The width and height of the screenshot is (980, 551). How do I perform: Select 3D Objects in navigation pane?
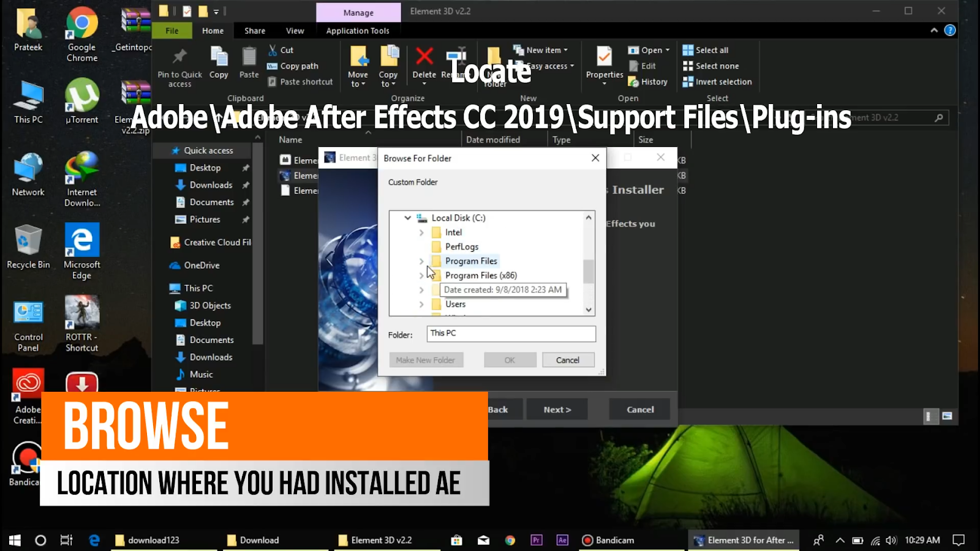coord(210,305)
